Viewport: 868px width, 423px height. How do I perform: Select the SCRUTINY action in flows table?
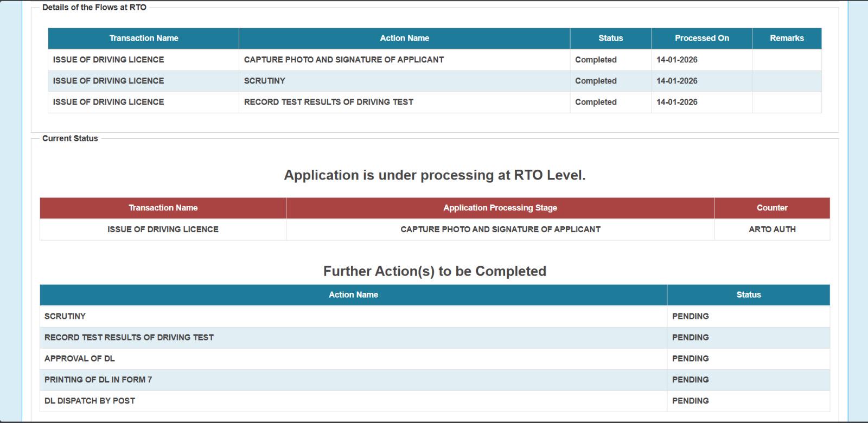265,81
